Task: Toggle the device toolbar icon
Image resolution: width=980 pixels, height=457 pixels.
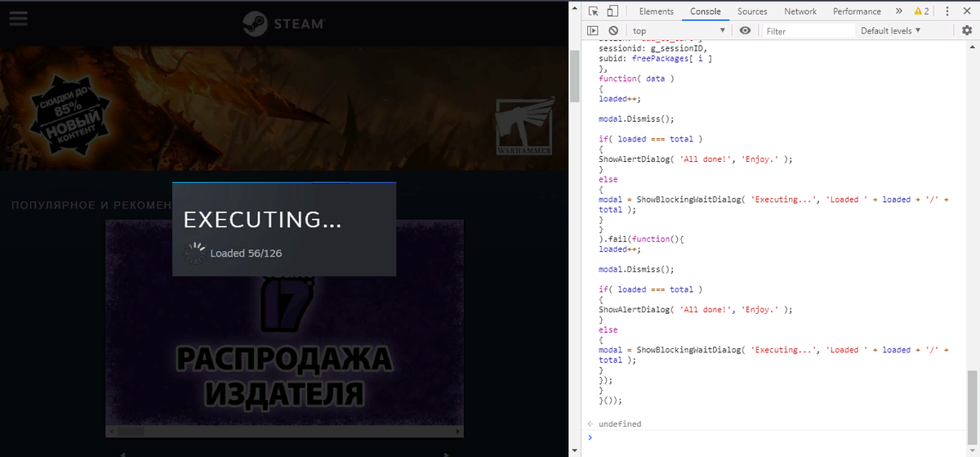Action: (x=612, y=11)
